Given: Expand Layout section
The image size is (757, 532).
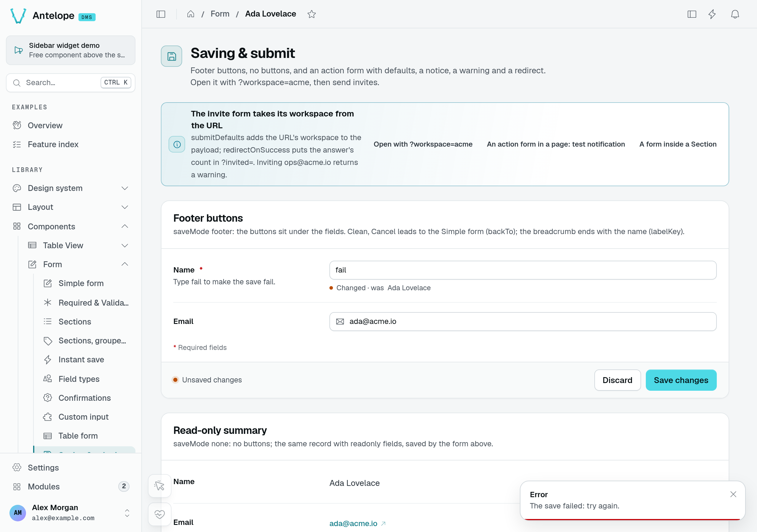Looking at the screenshot, I should pos(71,207).
